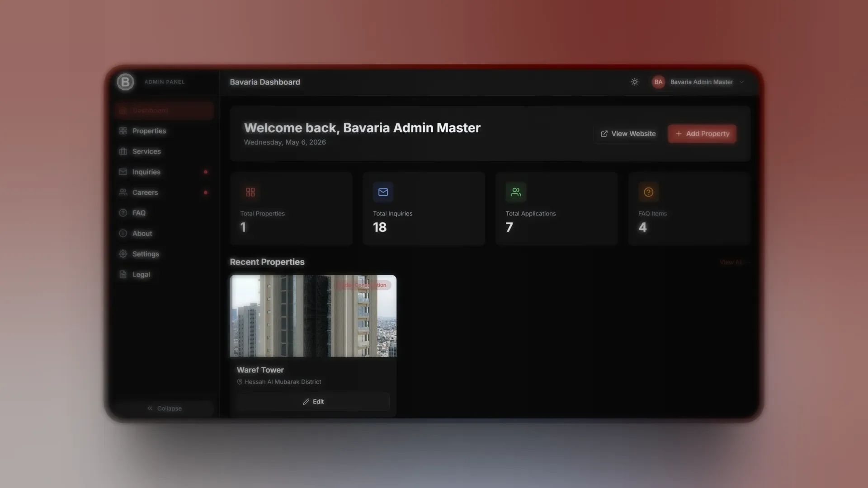Click the Add Property button

pos(702,134)
